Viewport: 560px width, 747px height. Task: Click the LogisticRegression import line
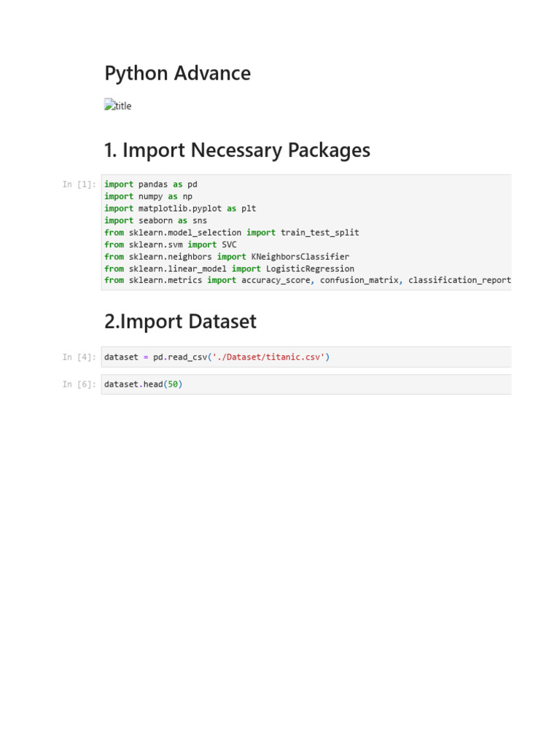[229, 268]
